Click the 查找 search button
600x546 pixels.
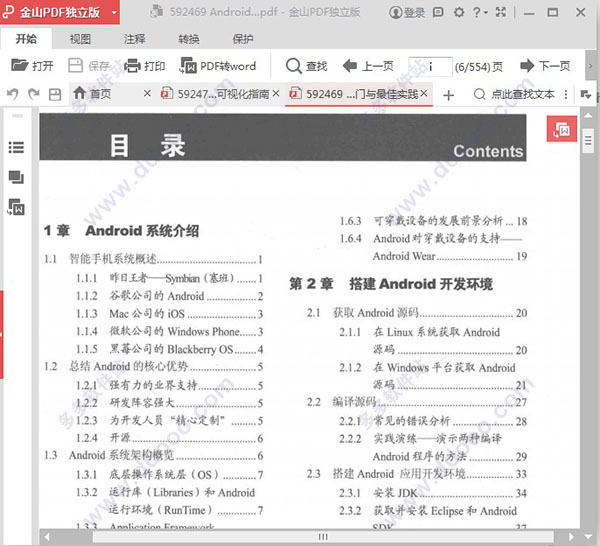coord(307,66)
